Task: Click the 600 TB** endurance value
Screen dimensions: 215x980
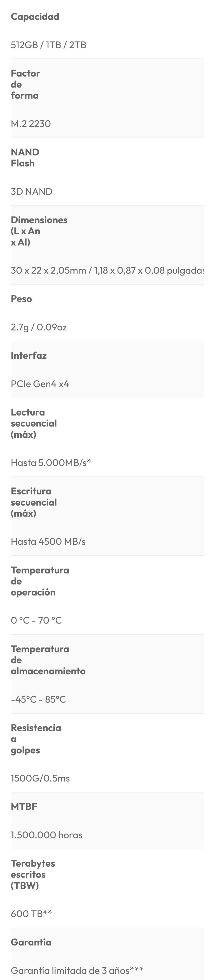Action: (x=31, y=914)
